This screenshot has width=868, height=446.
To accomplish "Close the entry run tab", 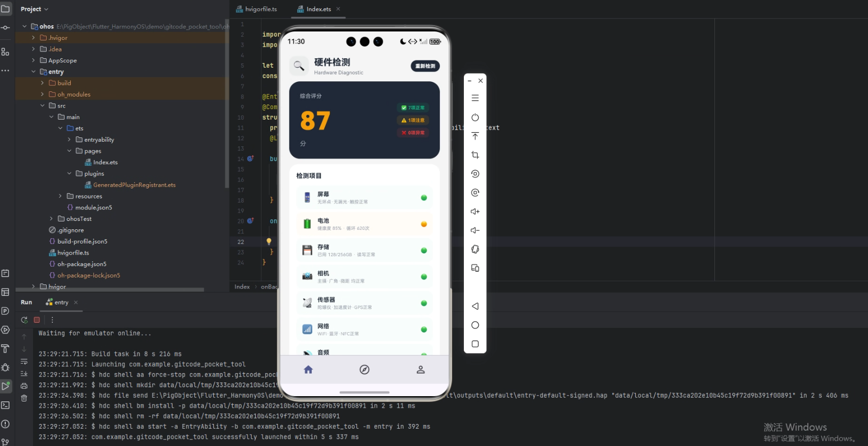I will tap(76, 302).
